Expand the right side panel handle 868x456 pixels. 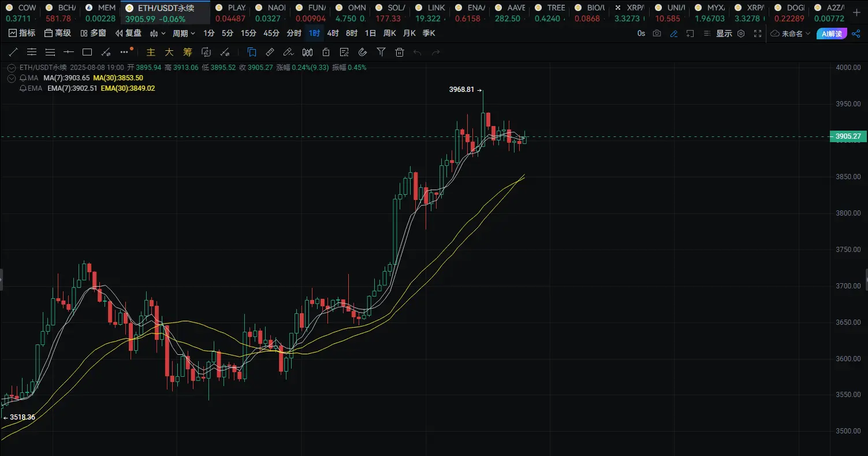pos(866,279)
